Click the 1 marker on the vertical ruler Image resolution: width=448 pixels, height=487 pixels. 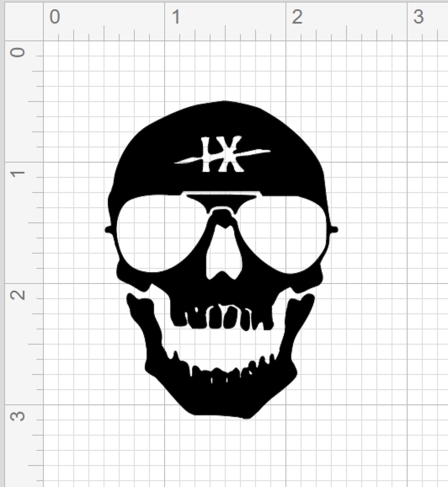tap(17, 173)
